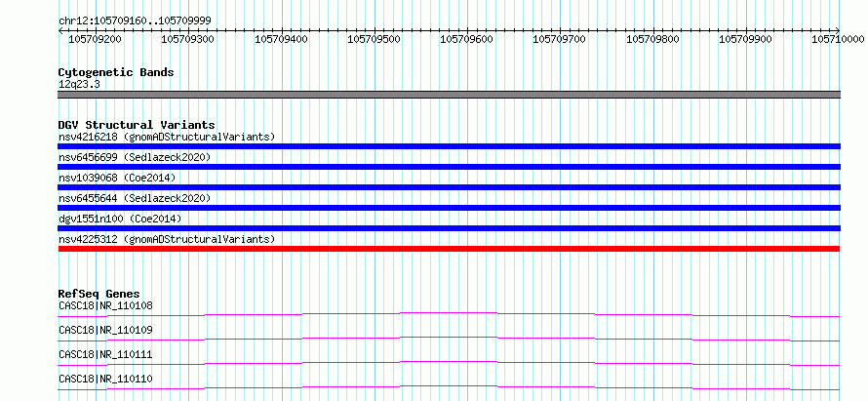Image resolution: width=868 pixels, height=401 pixels.
Task: Click the 105709900 ruler coordinate
Action: (x=746, y=39)
